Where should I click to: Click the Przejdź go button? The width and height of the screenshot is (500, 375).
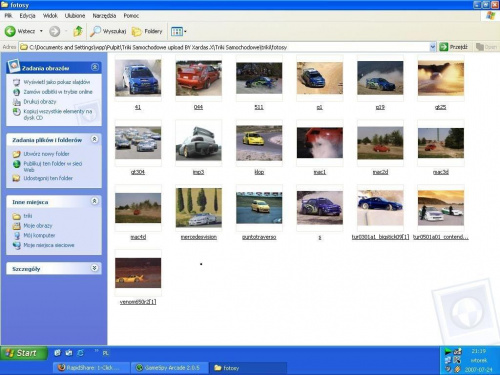point(454,47)
